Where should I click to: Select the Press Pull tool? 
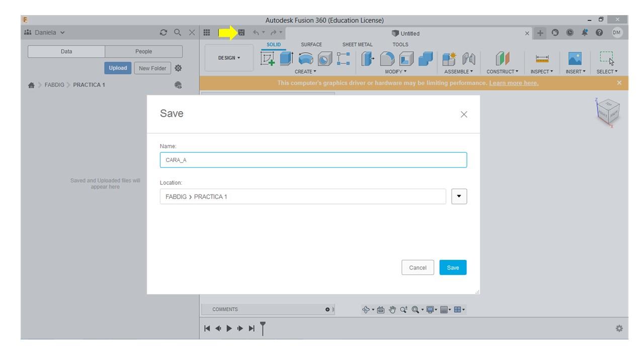[x=368, y=58]
